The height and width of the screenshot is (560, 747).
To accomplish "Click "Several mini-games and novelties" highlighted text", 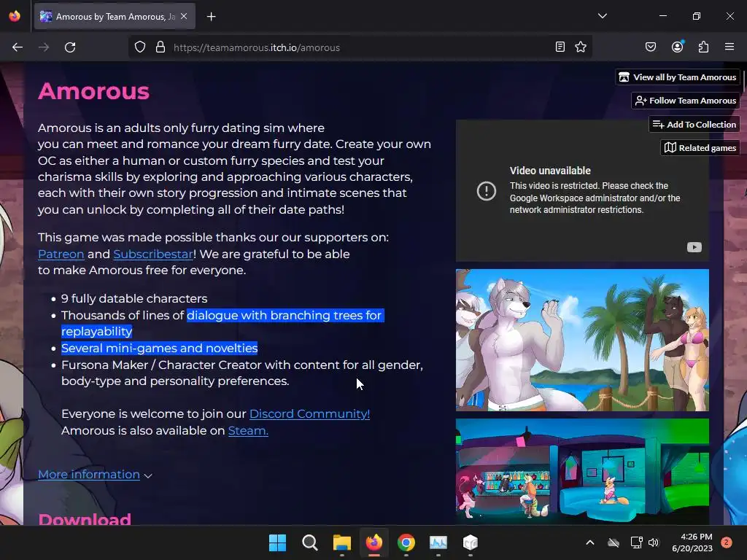I will [160, 348].
